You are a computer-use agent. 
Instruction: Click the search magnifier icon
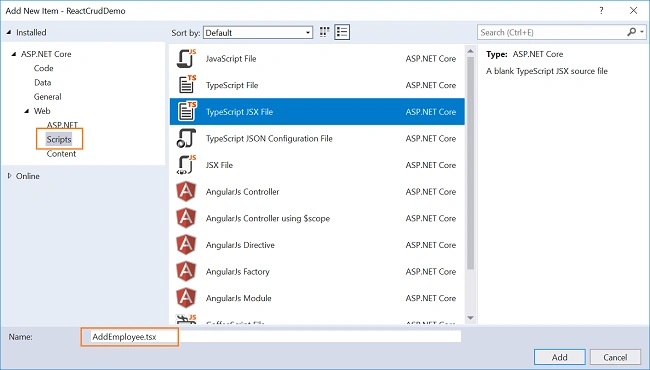[632, 32]
